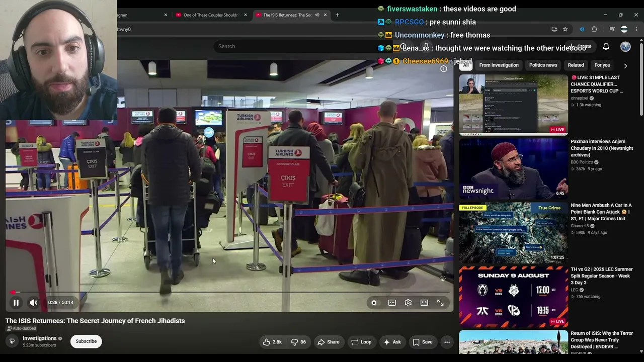This screenshot has height=362, width=644.
Task: Open the 'TH vs G2 | 2026 LEC Summer' title
Action: (x=602, y=276)
